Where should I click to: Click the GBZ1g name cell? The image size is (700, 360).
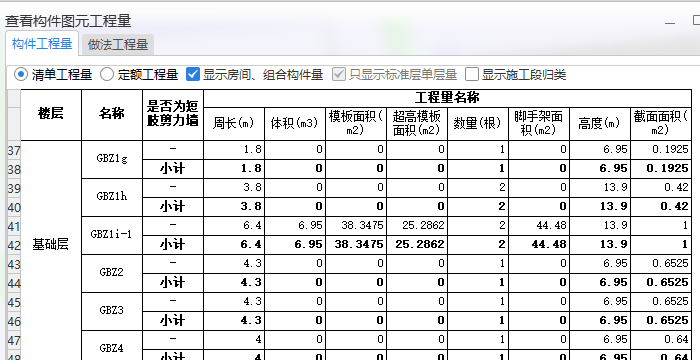112,159
